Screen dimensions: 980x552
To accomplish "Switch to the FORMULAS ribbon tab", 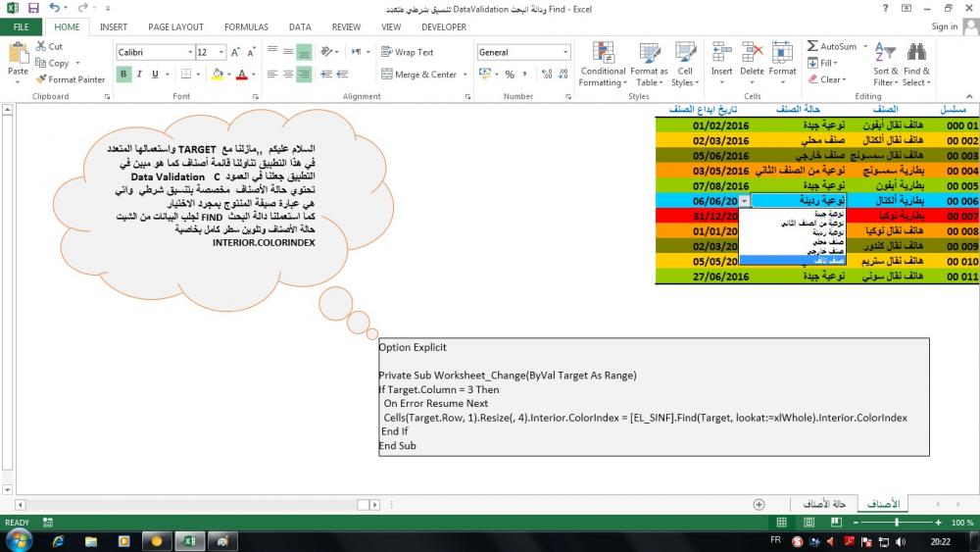I will 246,27.
